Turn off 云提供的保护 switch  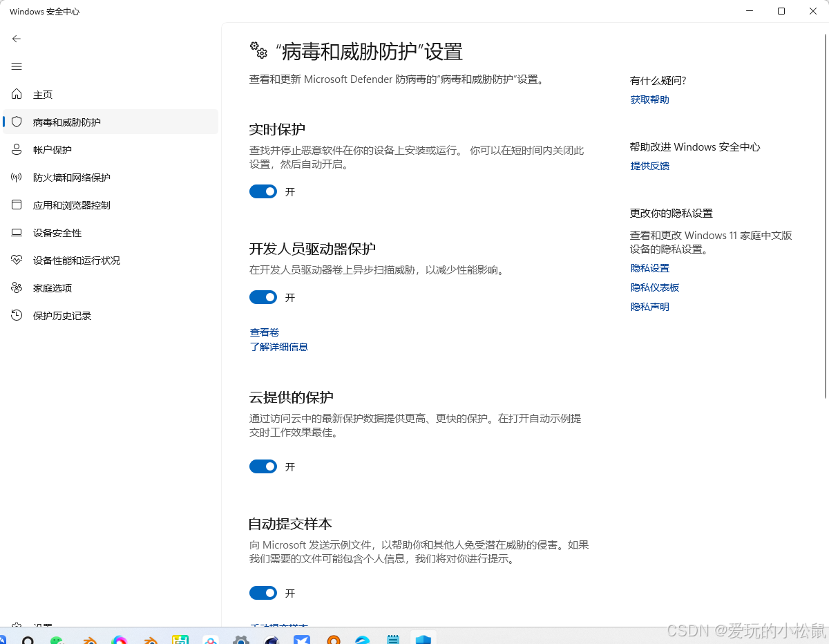(x=263, y=466)
